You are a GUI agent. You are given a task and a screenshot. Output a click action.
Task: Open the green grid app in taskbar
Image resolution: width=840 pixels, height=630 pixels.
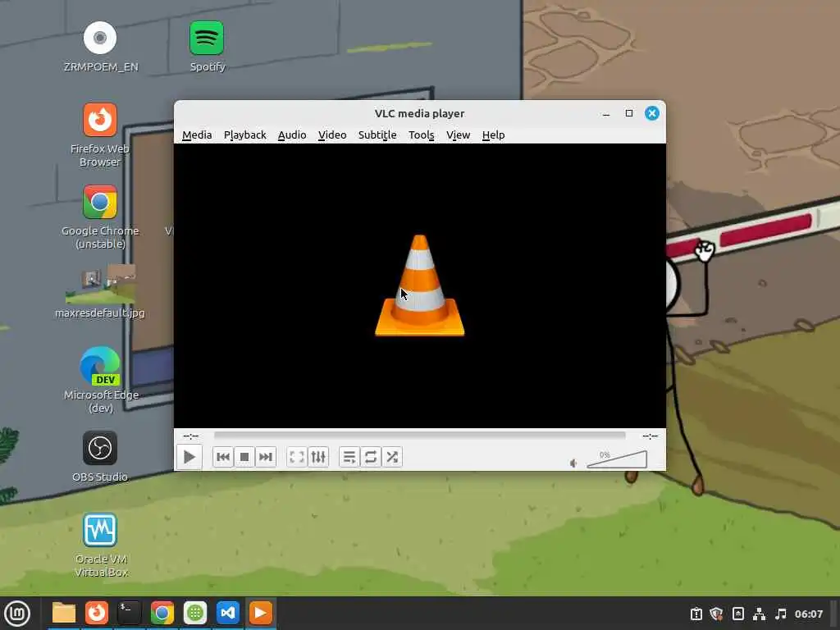(195, 613)
